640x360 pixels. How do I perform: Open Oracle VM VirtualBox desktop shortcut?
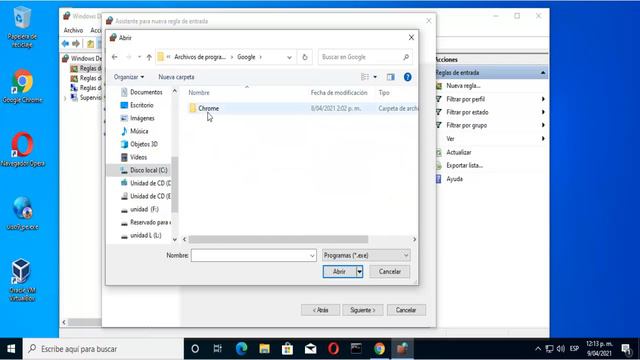pyautogui.click(x=22, y=280)
